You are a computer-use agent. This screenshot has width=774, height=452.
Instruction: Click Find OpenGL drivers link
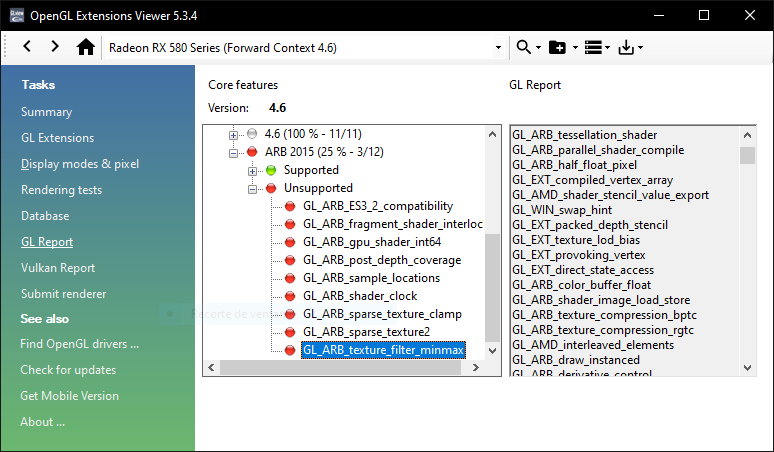(79, 344)
